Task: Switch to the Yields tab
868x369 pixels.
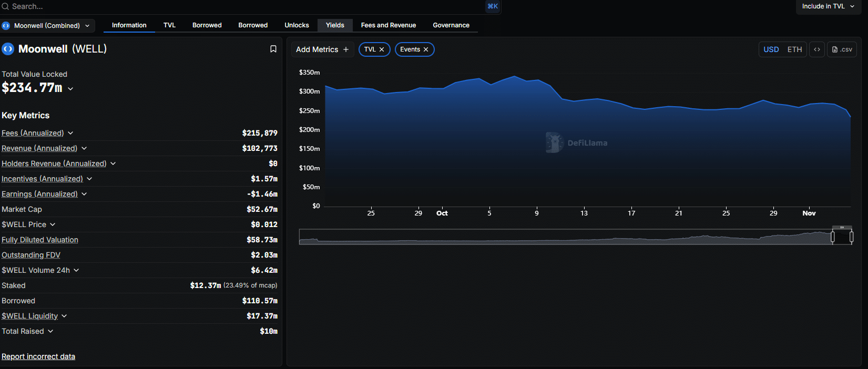Action: pos(335,25)
